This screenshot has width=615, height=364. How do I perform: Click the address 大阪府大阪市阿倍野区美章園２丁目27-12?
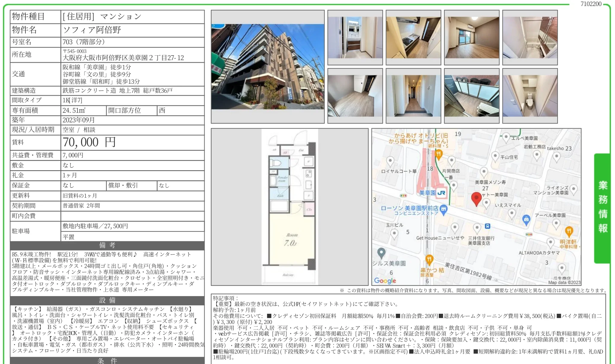coord(123,58)
